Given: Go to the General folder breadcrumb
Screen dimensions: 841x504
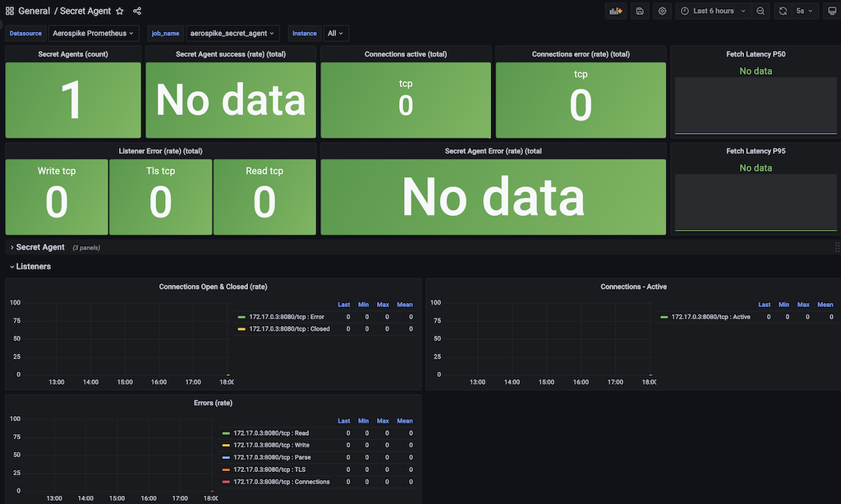Looking at the screenshot, I should pos(34,11).
